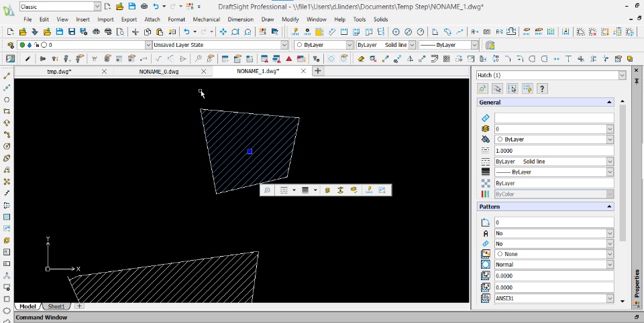Click the Undo arrow in the standard toolbar
This screenshot has width=644, height=323.
[x=186, y=31]
